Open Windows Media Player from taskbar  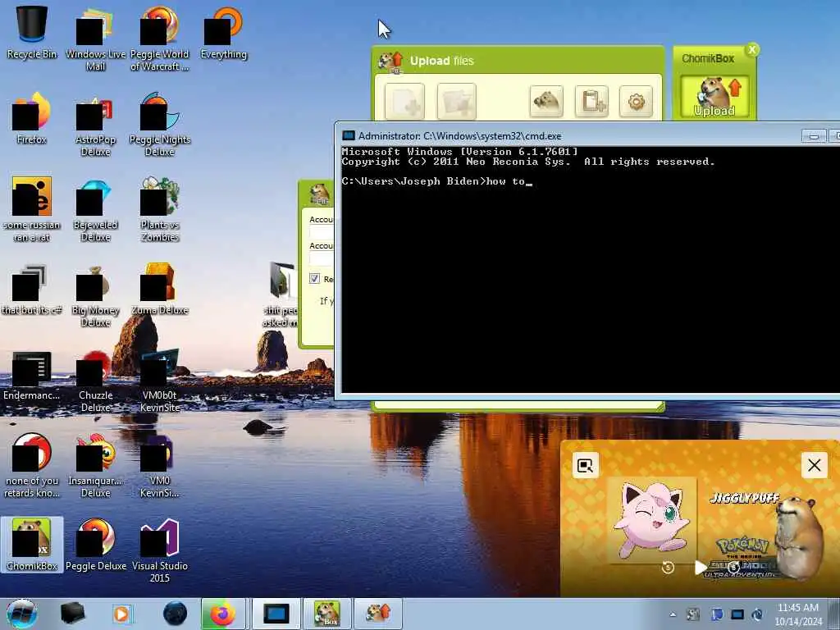pos(121,614)
